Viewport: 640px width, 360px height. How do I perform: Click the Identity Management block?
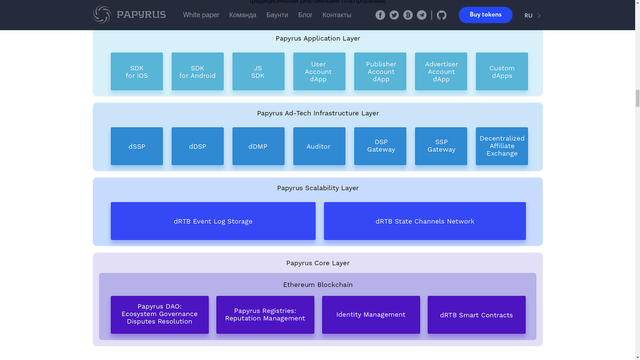pyautogui.click(x=371, y=315)
